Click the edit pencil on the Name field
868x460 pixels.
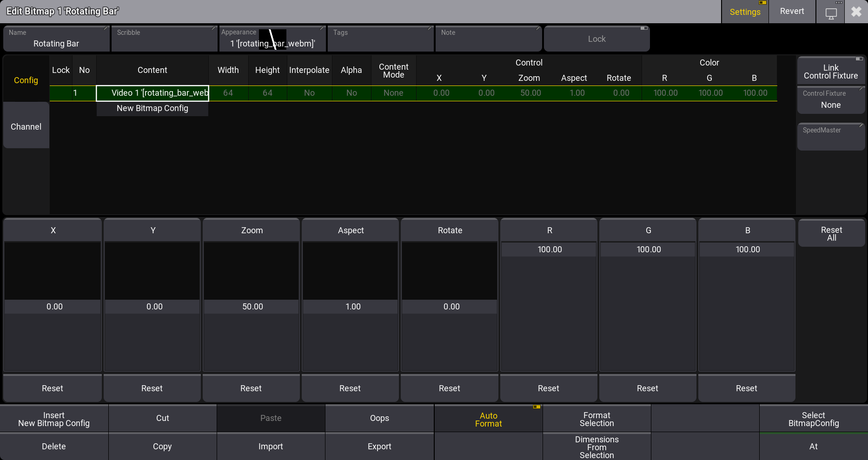(106, 28)
